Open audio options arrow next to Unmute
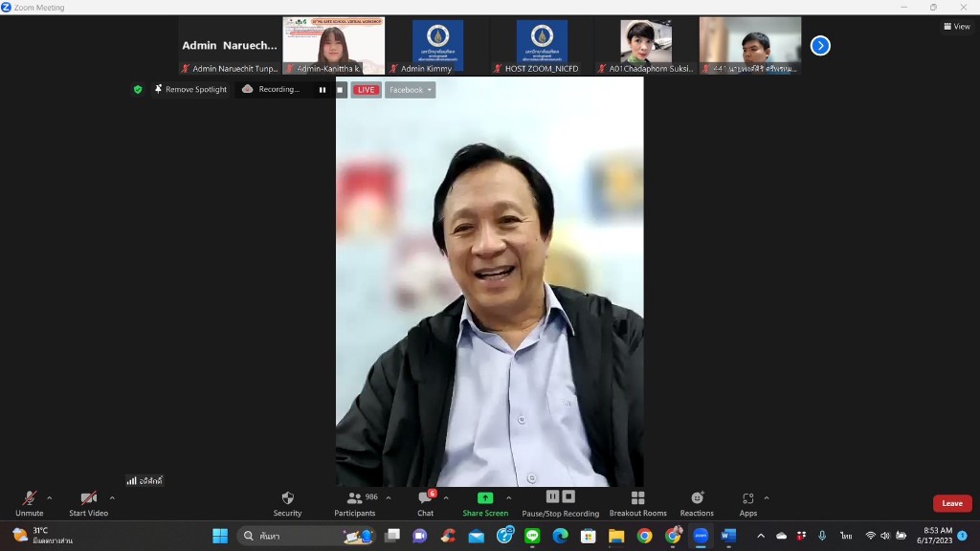This screenshot has height=551, width=980. point(50,497)
